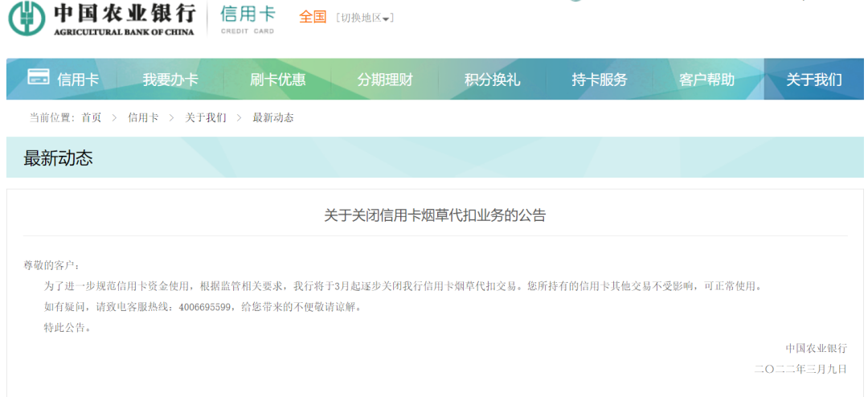Viewport: 868px width, 397px height.
Task: Click the date 二〇二二年三月九日
Action: click(801, 369)
